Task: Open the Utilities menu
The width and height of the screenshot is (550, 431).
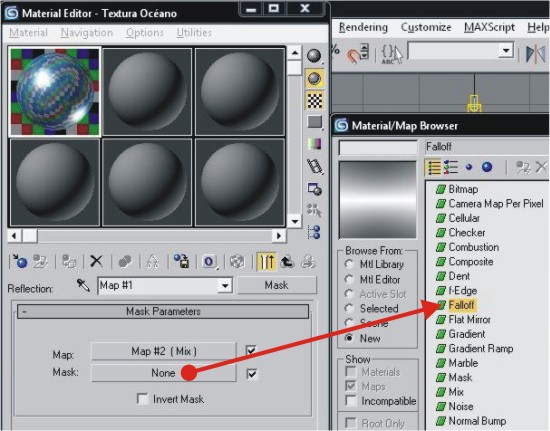Action: [x=194, y=33]
